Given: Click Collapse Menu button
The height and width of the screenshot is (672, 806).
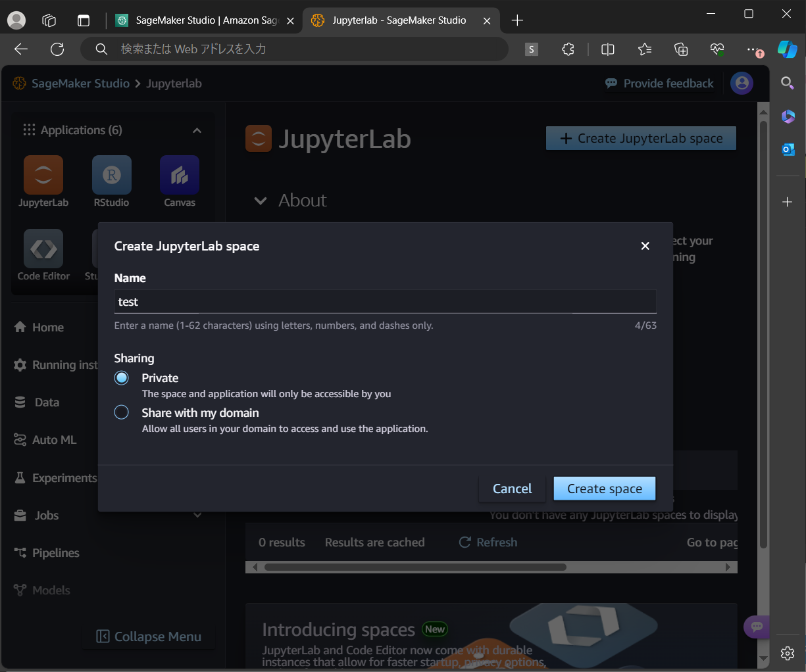Looking at the screenshot, I should [x=149, y=636].
